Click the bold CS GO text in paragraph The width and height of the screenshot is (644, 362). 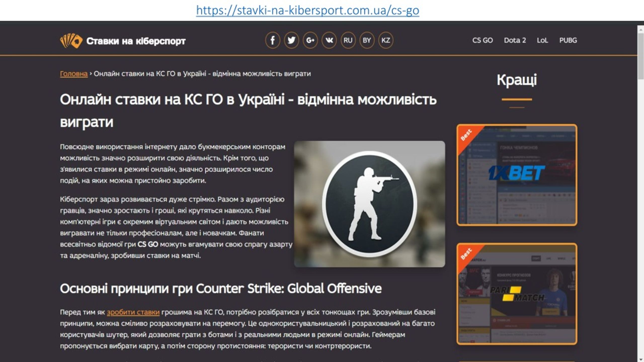(148, 244)
